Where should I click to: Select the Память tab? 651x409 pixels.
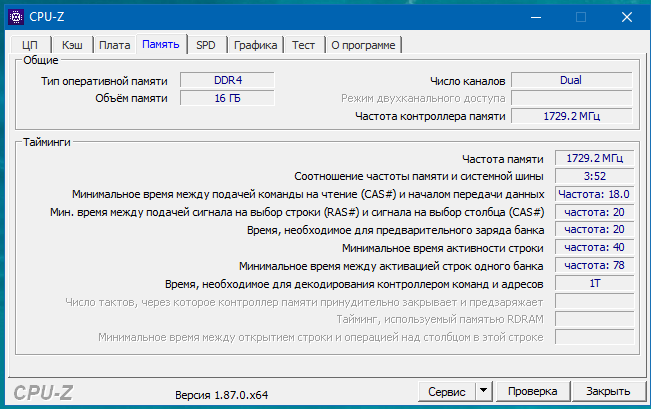pos(161,44)
